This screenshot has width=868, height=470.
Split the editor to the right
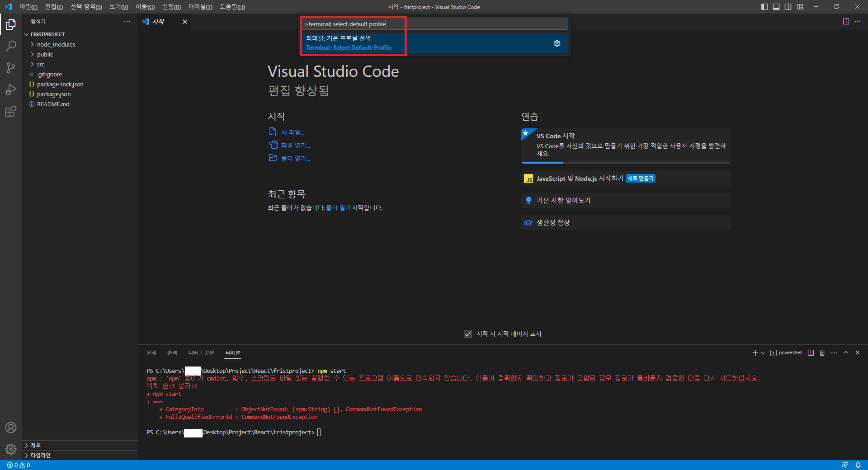pos(846,22)
